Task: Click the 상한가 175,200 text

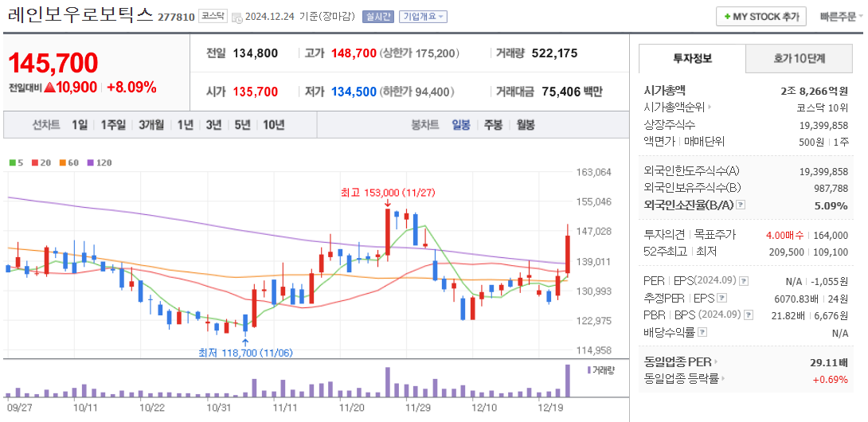Action: point(419,53)
